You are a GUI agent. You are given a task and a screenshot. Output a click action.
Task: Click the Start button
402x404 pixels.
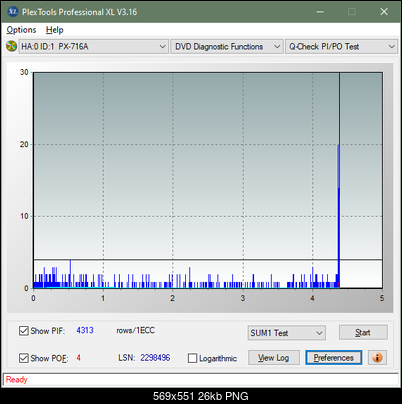[x=363, y=332]
